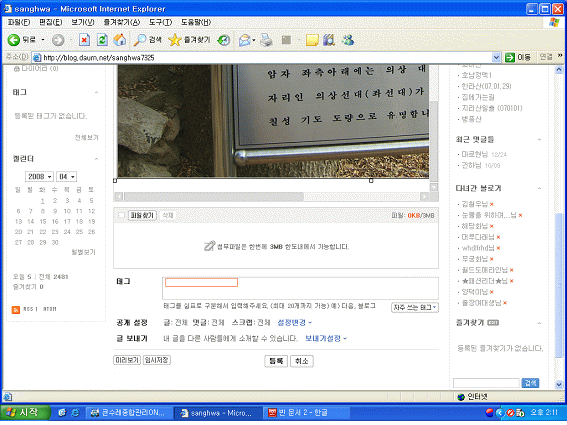
Task: Show desktop quick launch icon
Action: 62,413
